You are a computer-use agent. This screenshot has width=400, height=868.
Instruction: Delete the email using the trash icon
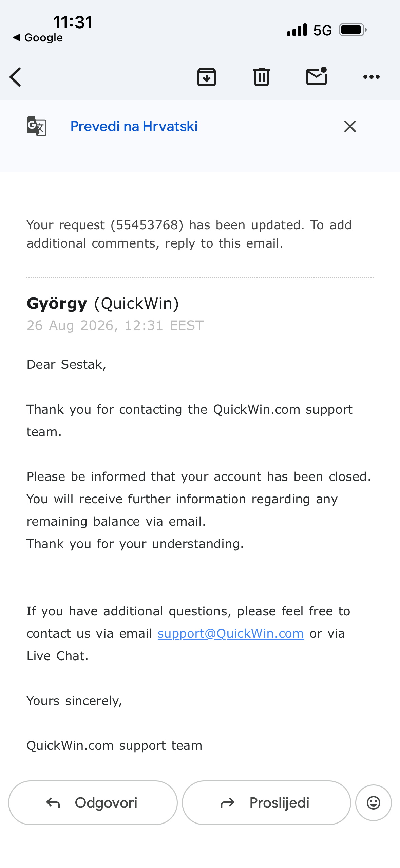(x=262, y=77)
